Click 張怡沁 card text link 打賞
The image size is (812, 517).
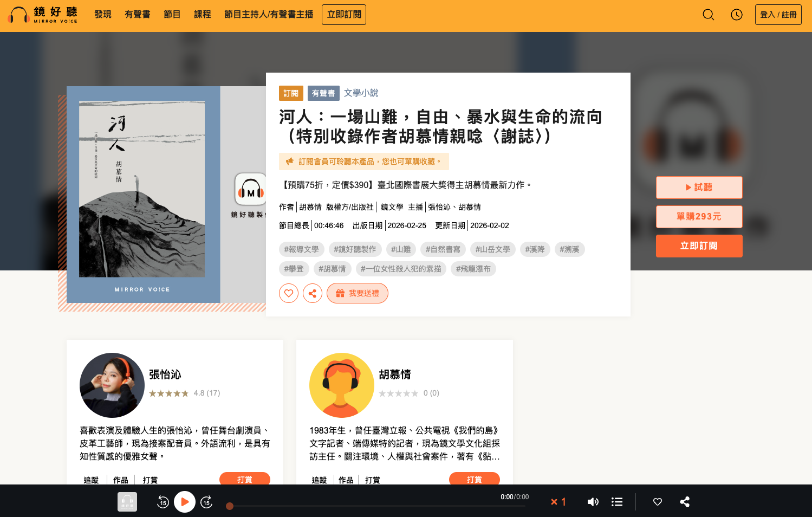pyautogui.click(x=151, y=480)
